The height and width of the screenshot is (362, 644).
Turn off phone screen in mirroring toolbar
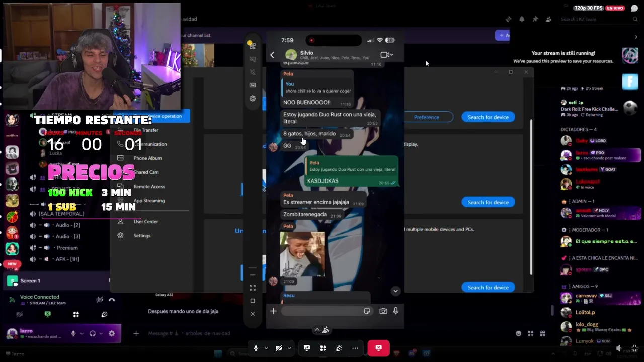pos(253,59)
